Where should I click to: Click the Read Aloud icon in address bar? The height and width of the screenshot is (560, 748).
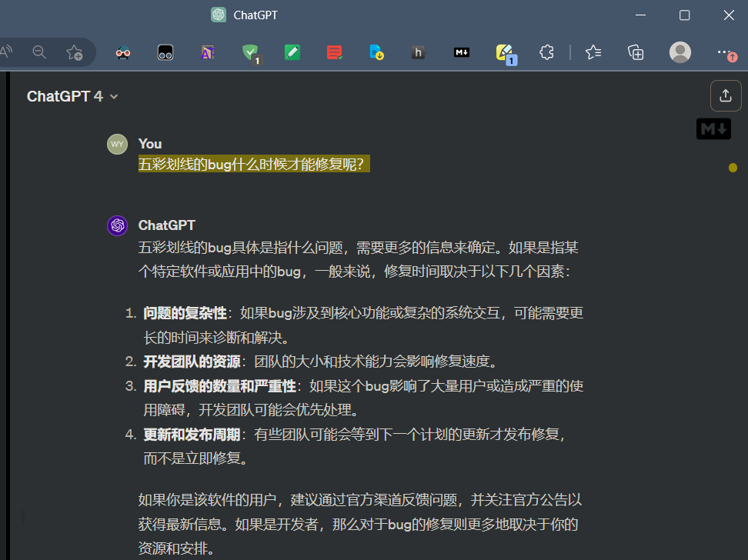(5, 52)
